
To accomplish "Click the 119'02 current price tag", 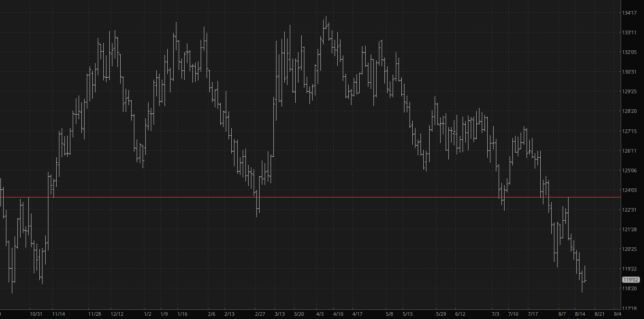I will [x=630, y=279].
